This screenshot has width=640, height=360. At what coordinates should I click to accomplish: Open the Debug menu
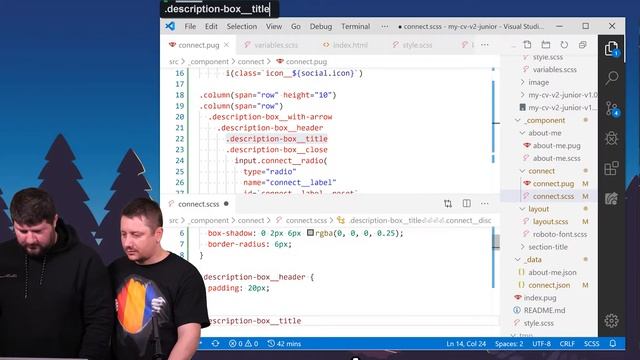point(321,27)
